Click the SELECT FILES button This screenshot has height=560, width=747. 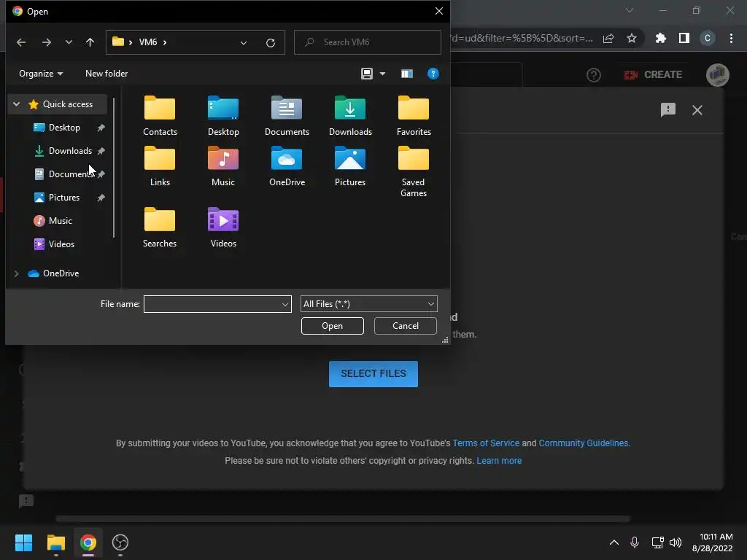click(x=373, y=374)
